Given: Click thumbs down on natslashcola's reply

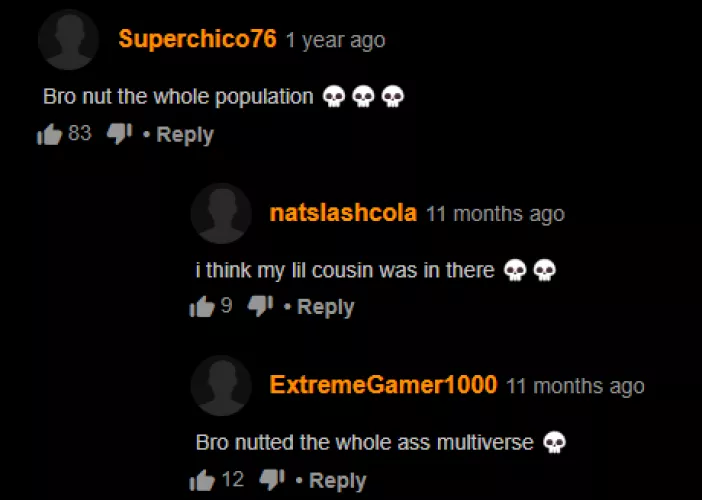Looking at the screenshot, I should pos(260,307).
